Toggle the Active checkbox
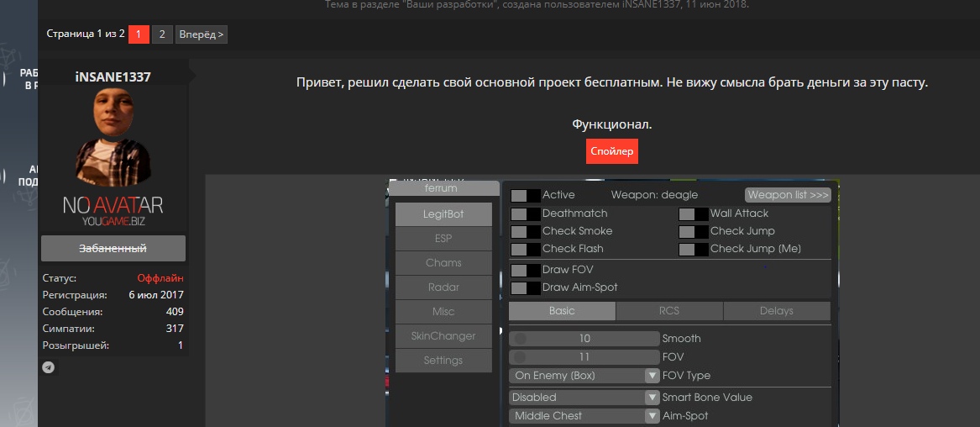 [x=526, y=195]
